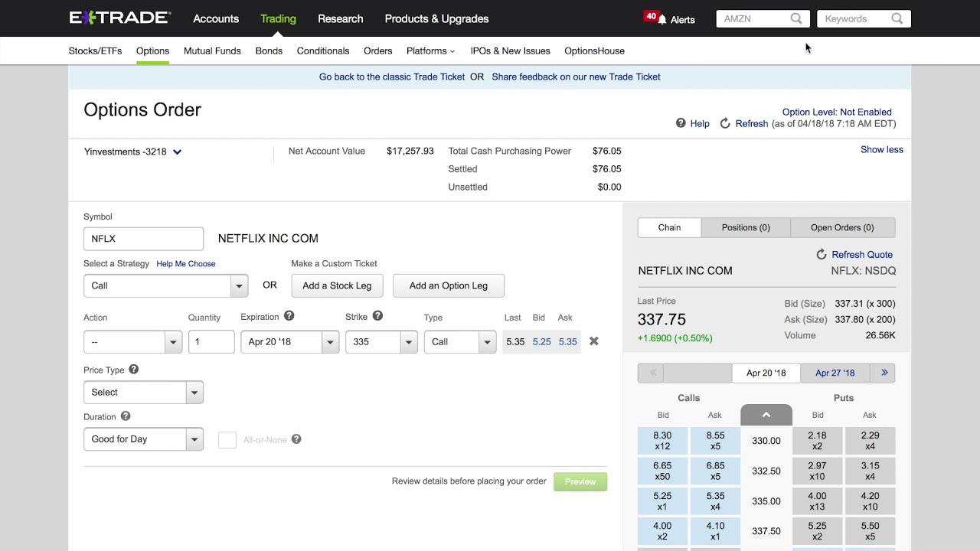Click the symbol search magnifier icon

796,18
